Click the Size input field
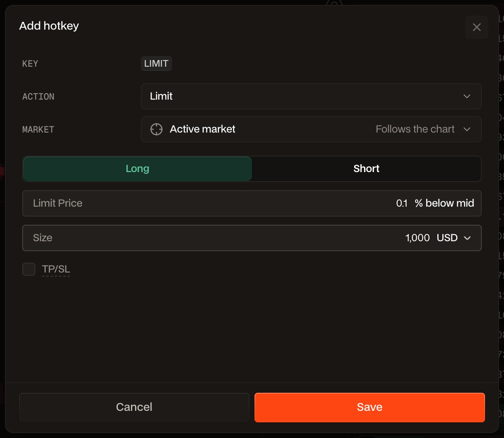504x438 pixels. [252, 238]
